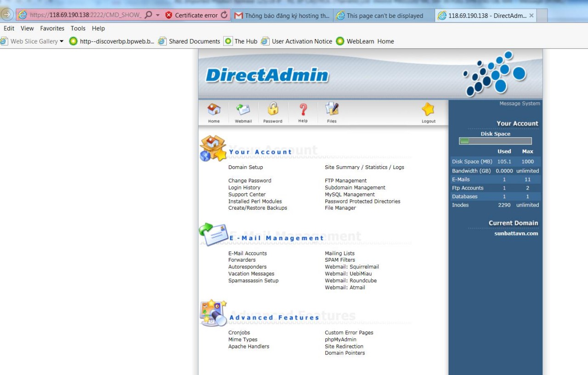This screenshot has width=588, height=375.
Task: Open Vacation Messages
Action: coord(251,274)
